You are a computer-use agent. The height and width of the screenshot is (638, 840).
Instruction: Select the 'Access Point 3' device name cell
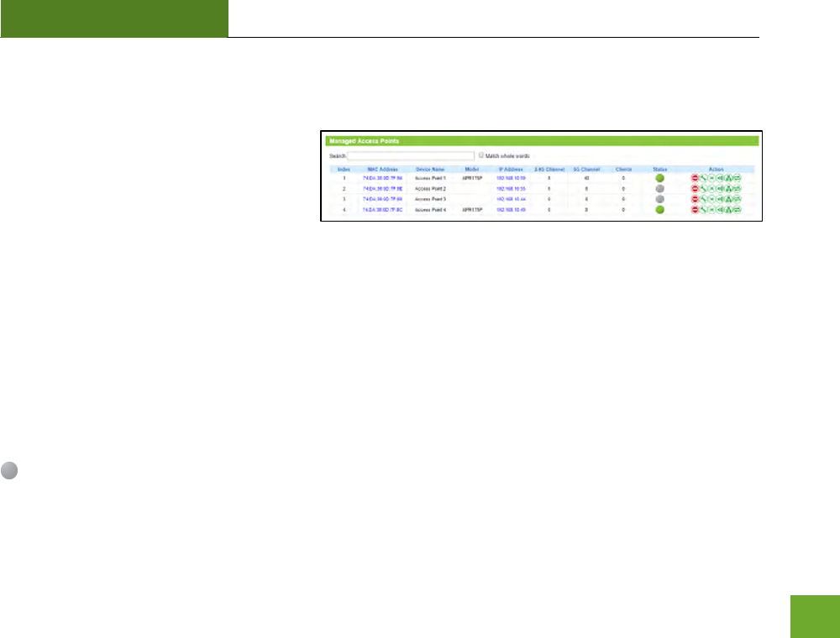pos(430,199)
